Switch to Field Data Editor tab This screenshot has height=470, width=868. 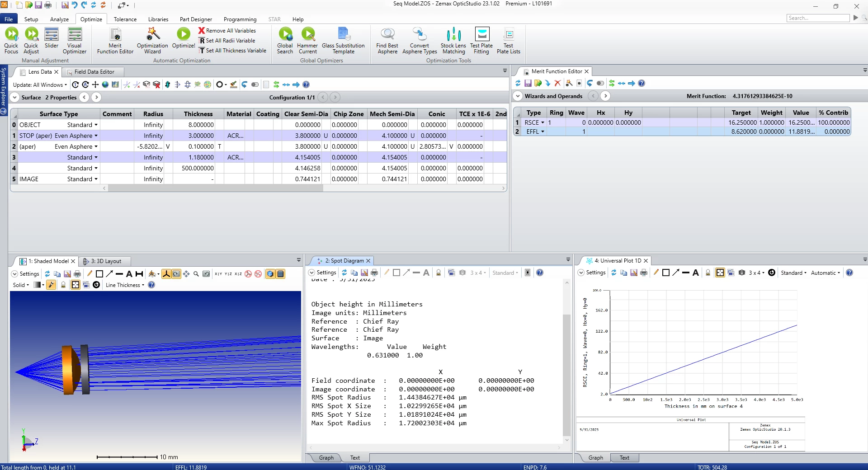point(94,72)
